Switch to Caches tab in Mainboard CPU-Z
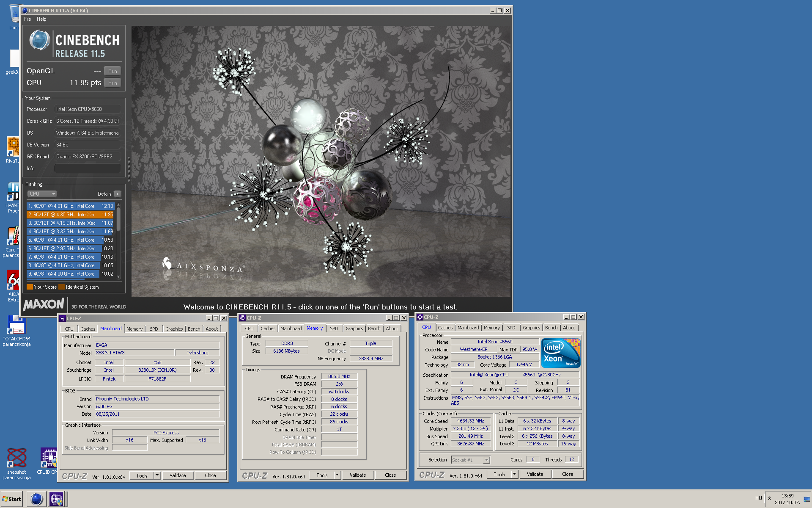This screenshot has width=812, height=508. pyautogui.click(x=88, y=329)
